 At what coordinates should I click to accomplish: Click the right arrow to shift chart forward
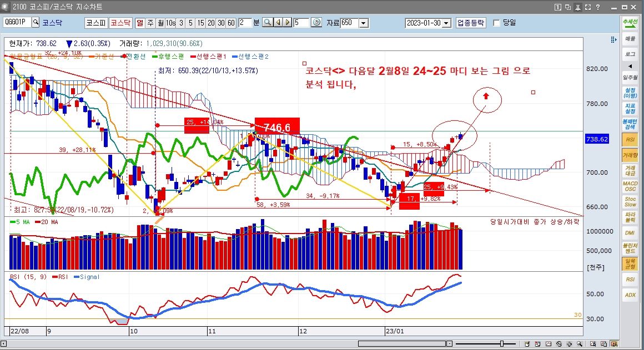coord(288,23)
